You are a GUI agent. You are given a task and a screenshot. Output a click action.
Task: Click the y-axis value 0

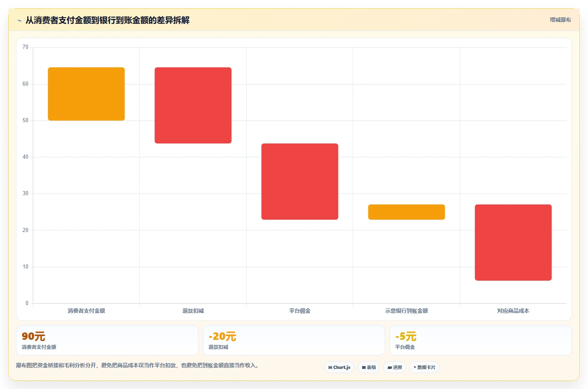[27, 303]
